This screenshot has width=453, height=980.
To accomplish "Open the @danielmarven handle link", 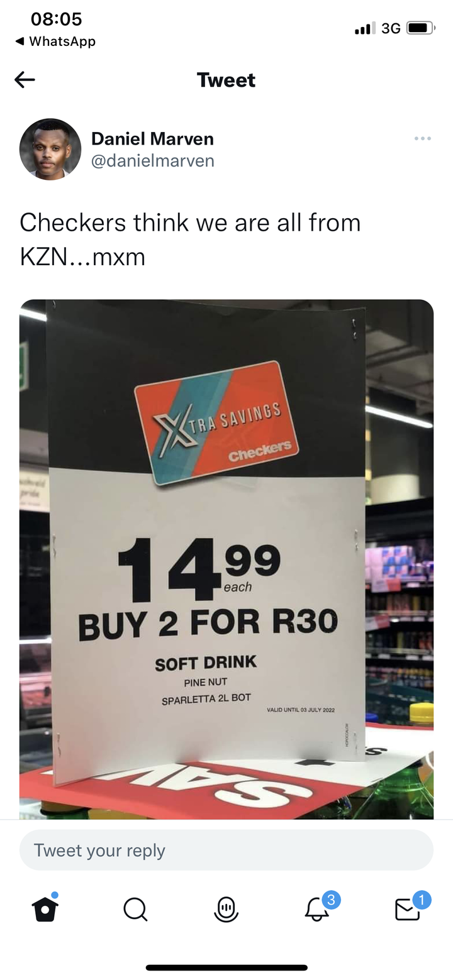I will click(x=153, y=161).
